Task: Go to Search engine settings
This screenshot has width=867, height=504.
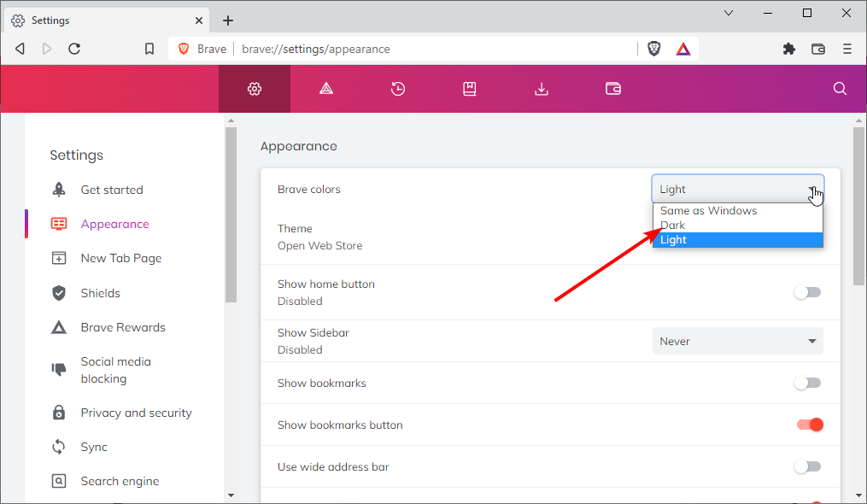Action: pos(120,481)
